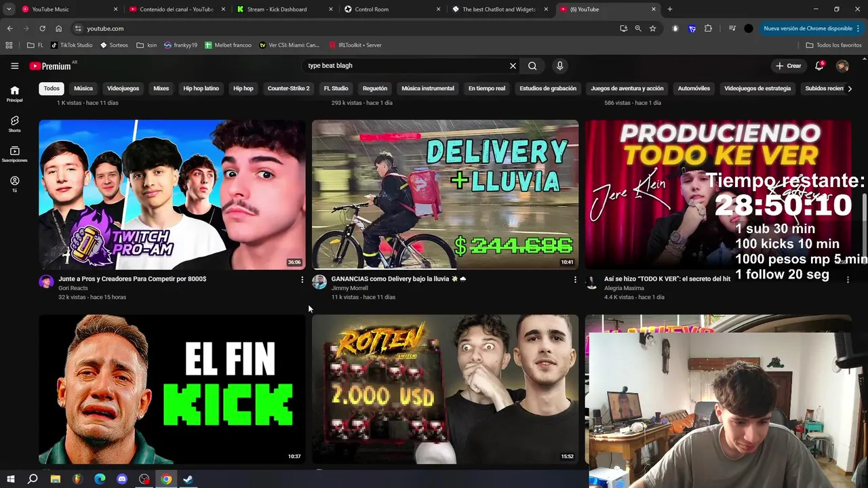Go back with Chrome back arrow

[x=9, y=28]
